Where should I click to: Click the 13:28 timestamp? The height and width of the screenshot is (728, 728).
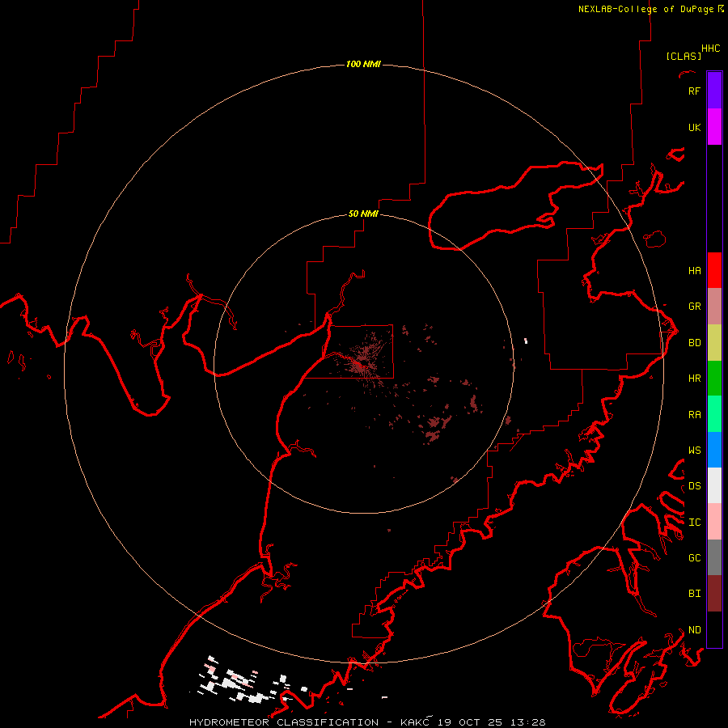click(x=528, y=722)
